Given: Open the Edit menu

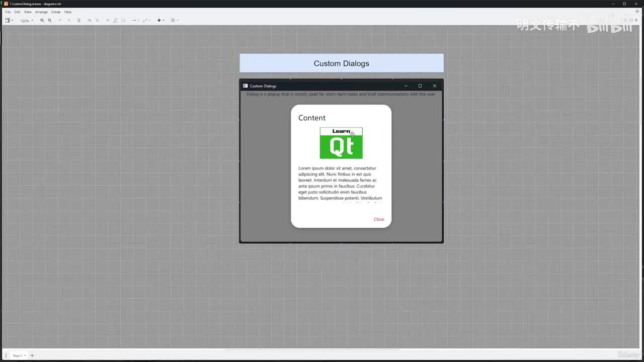Looking at the screenshot, I should 17,12.
